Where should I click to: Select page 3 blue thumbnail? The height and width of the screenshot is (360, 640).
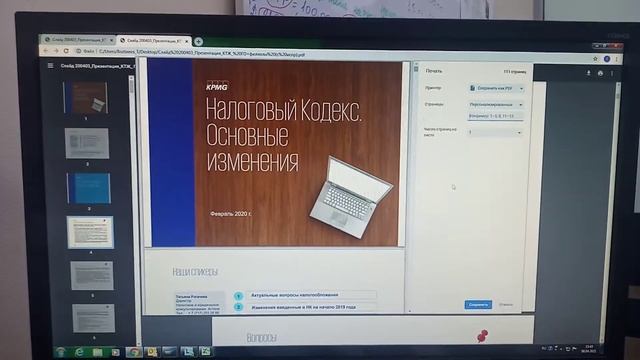(89, 188)
